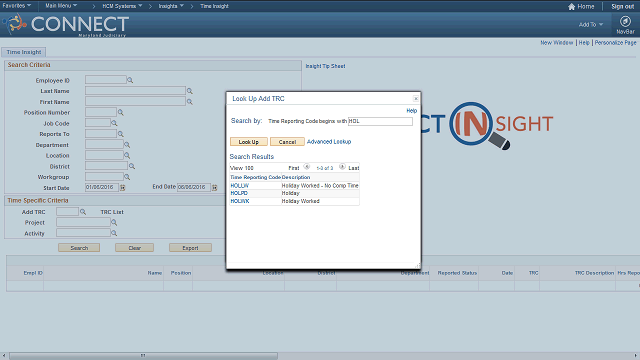Close the Look Up Add TRC dialog
The width and height of the screenshot is (640, 360).
(x=416, y=98)
